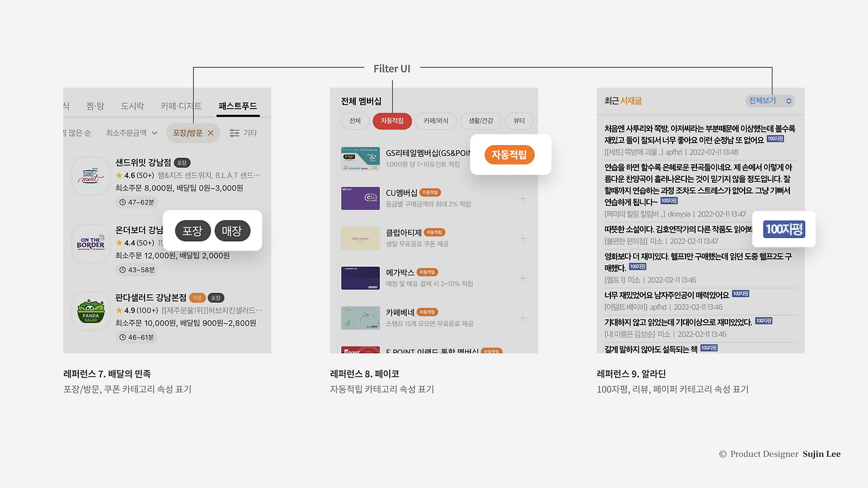Open the Panda Salad restaurant logo
The height and width of the screenshot is (488, 868).
click(91, 311)
